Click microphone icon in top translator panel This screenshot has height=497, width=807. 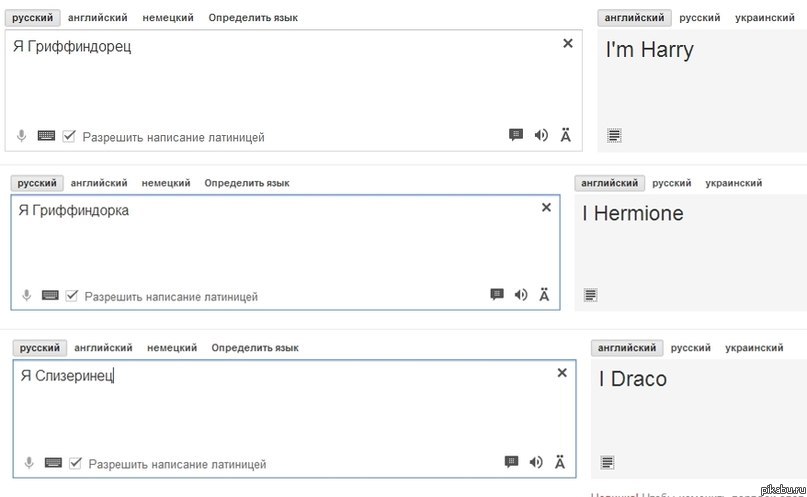[21, 136]
